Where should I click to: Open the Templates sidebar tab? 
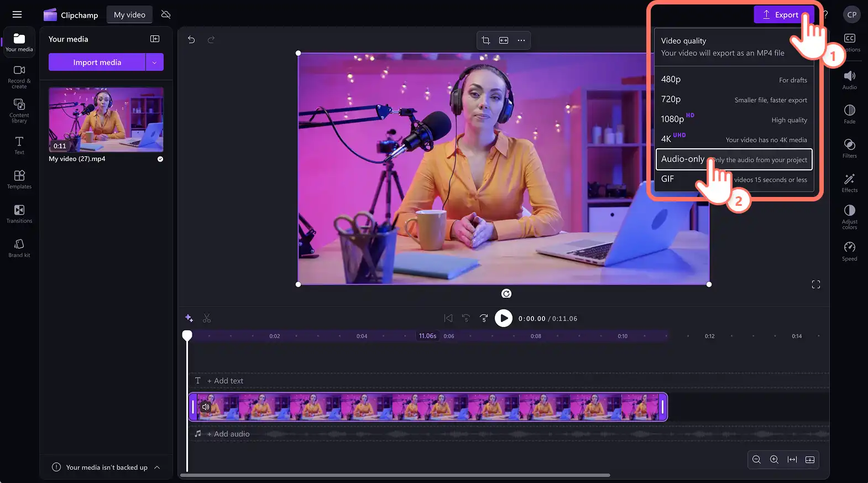pos(19,179)
